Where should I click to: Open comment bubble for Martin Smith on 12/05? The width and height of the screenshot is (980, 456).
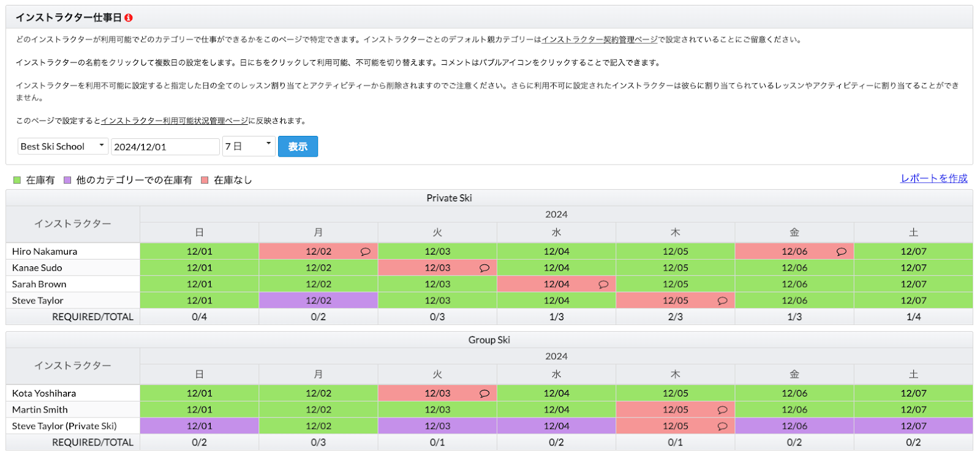tap(722, 410)
